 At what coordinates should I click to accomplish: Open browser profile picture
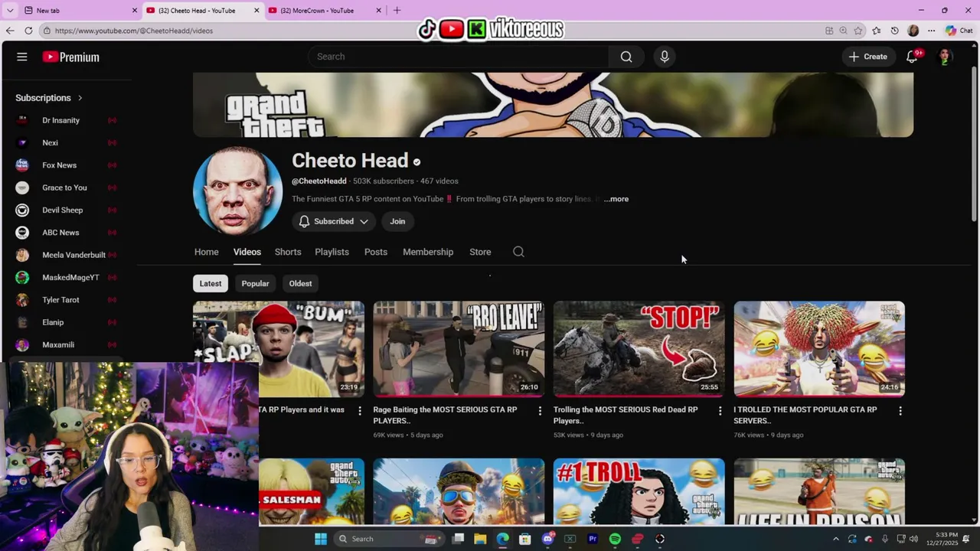(x=913, y=31)
